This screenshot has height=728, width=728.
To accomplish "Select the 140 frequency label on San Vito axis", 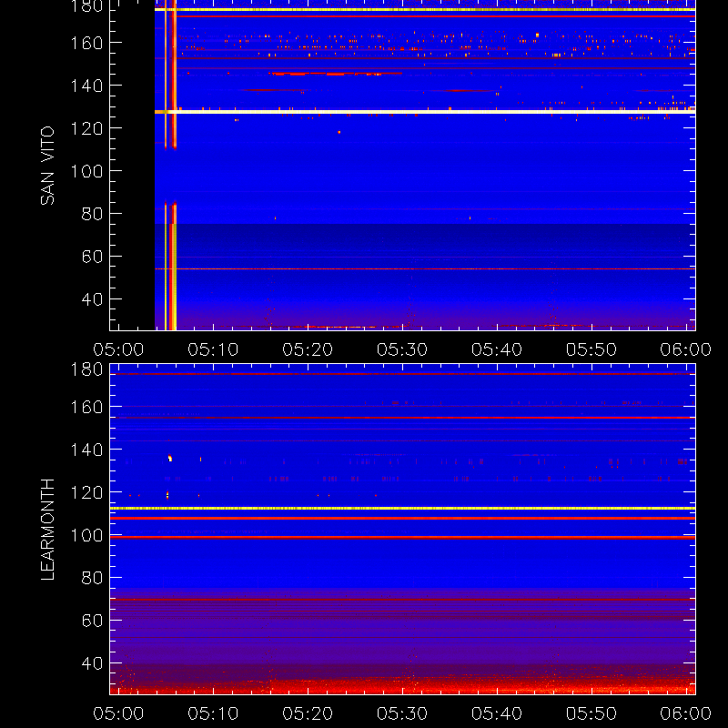I will pos(86,86).
